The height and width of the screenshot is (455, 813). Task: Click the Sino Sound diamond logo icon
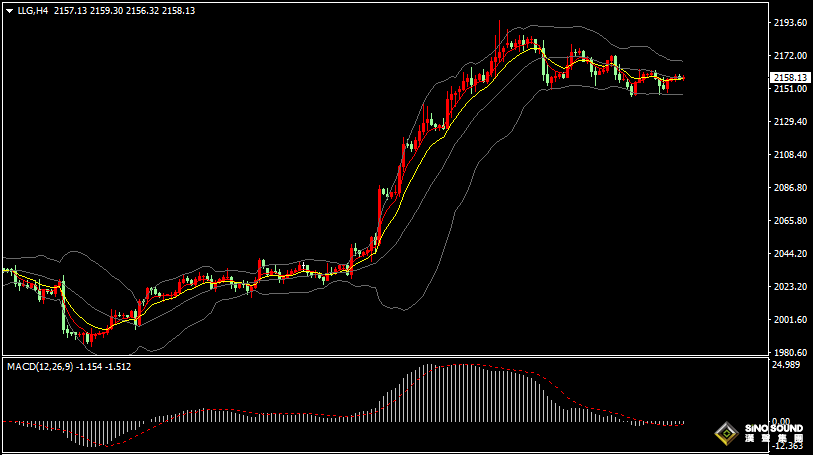[x=727, y=435]
